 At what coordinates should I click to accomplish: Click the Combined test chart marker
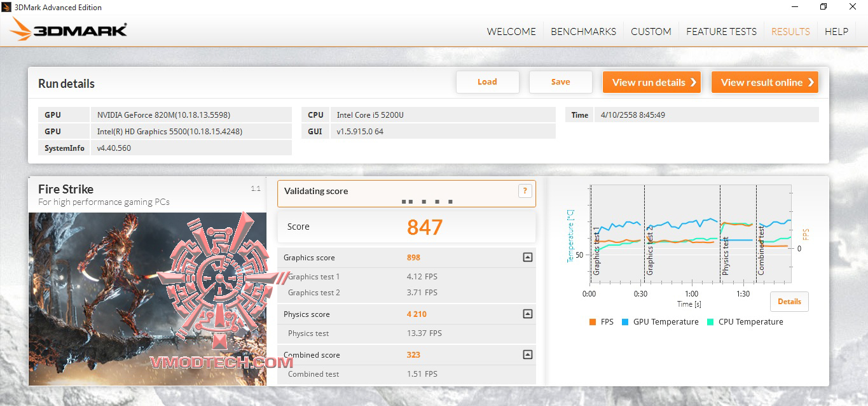coord(761,250)
